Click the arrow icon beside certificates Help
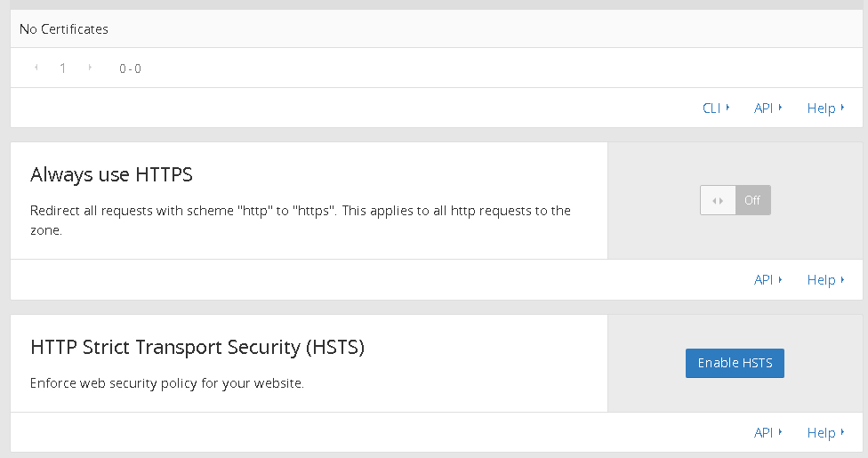The width and height of the screenshot is (868, 458). tap(842, 107)
